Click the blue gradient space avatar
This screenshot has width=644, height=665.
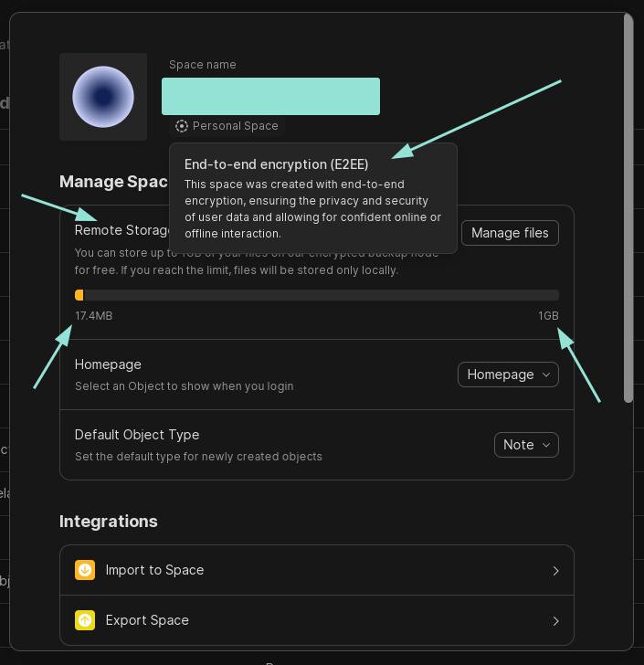pyautogui.click(x=103, y=97)
